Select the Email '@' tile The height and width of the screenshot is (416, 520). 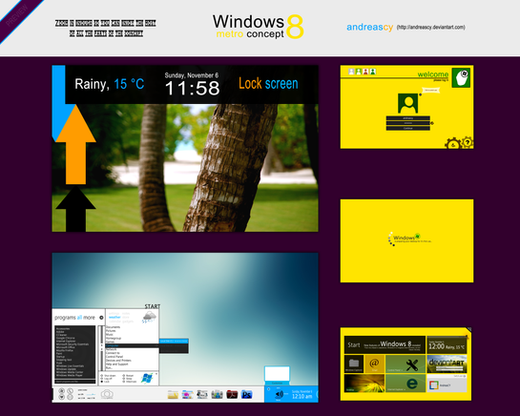point(374,364)
